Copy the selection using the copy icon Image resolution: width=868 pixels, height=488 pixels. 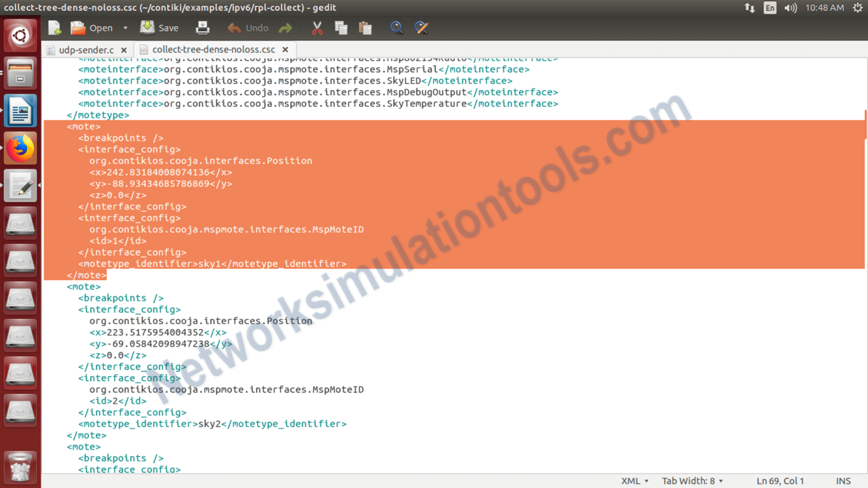(341, 27)
